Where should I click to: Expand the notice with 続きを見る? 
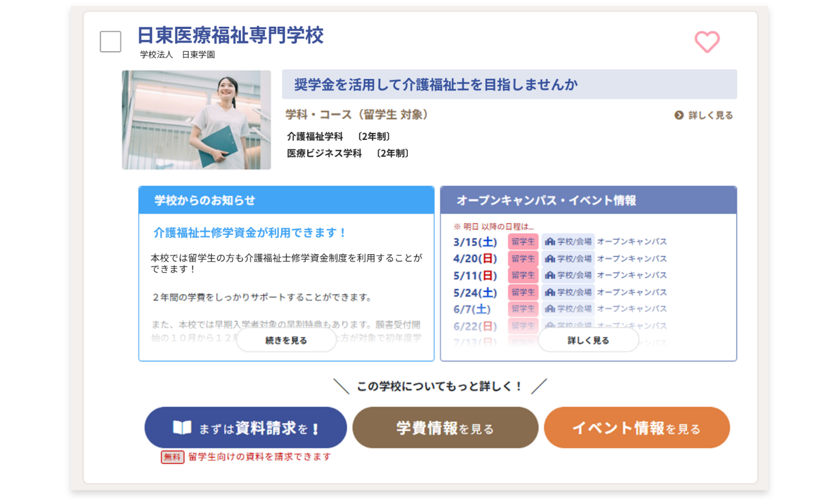[286, 340]
